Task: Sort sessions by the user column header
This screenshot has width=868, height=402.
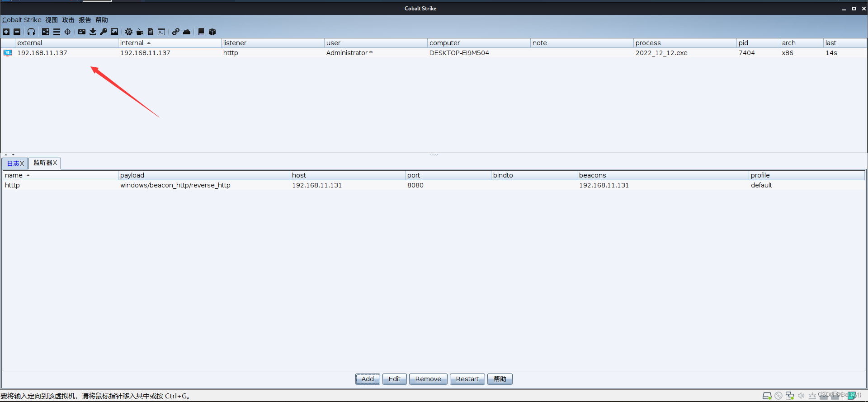Action: [x=376, y=43]
